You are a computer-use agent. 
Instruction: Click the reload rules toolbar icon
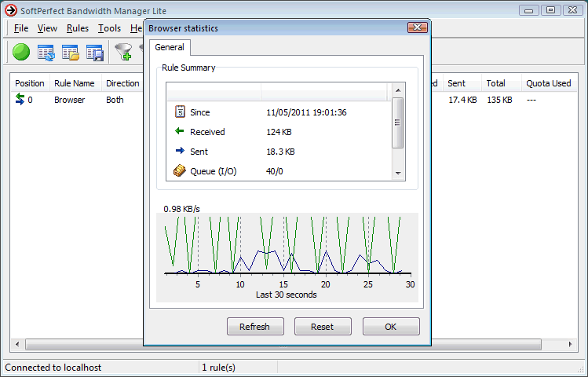[46, 53]
